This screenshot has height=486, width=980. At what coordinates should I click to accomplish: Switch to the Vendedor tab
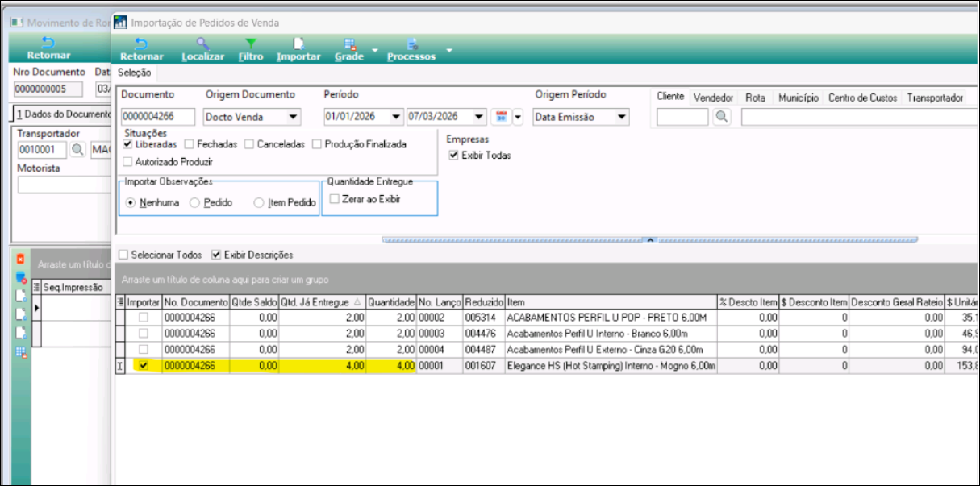pos(714,98)
